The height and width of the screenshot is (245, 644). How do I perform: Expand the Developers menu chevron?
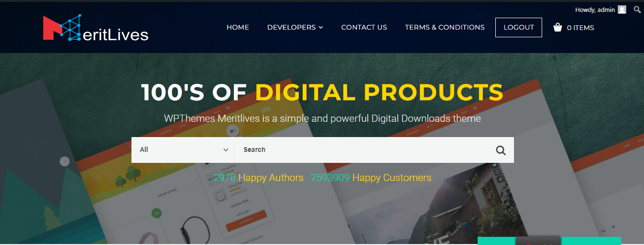click(321, 27)
